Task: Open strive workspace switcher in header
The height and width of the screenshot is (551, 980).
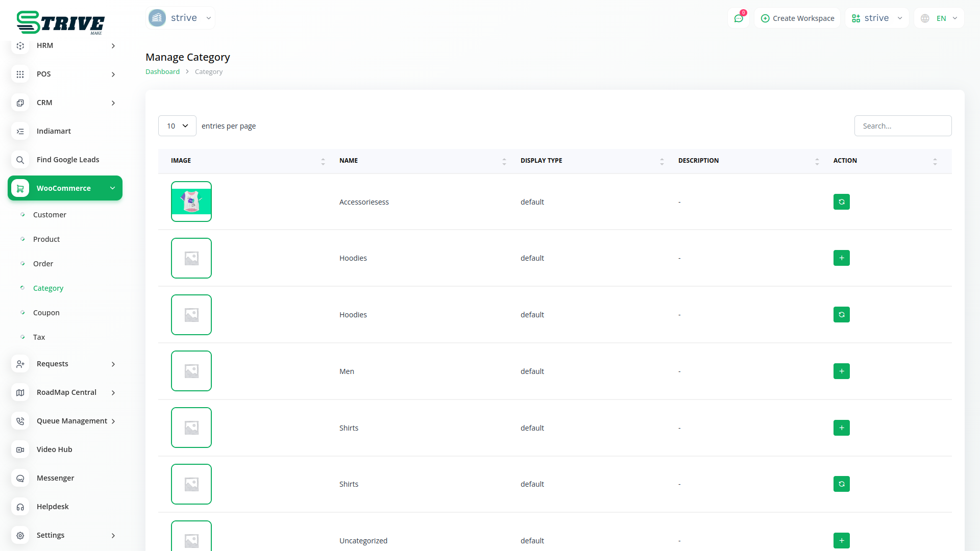Action: coord(876,18)
